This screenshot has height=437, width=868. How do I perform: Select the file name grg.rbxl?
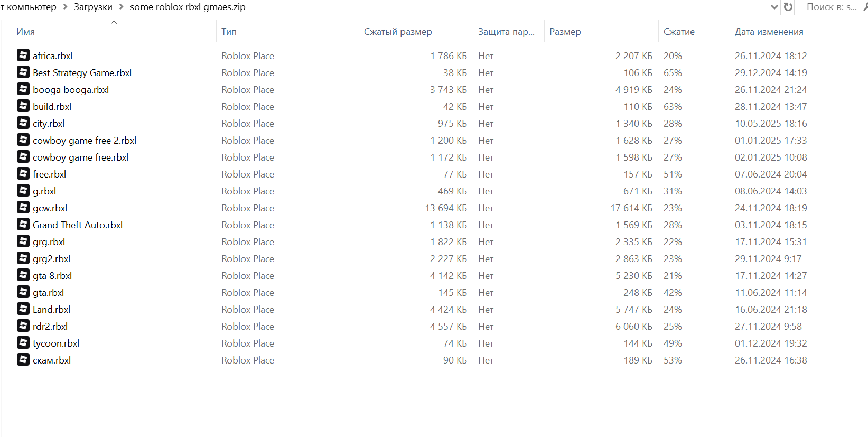click(49, 241)
